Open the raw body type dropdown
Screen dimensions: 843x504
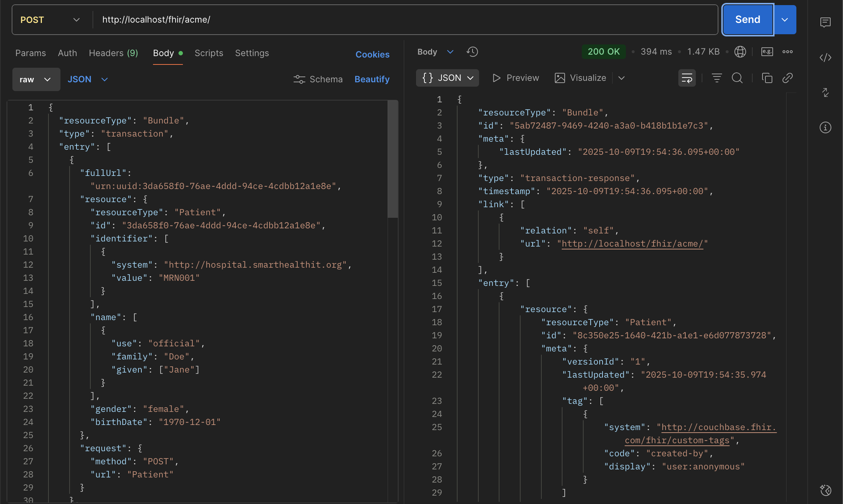pos(36,79)
